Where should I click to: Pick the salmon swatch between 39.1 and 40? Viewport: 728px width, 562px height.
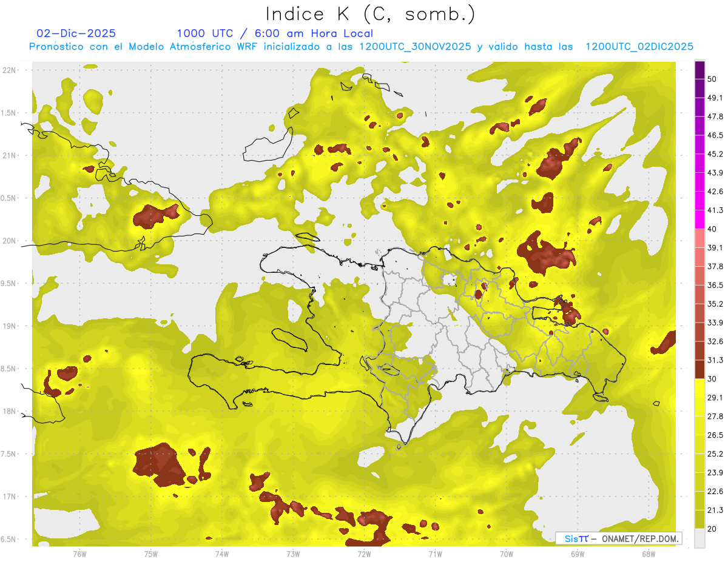tap(699, 238)
